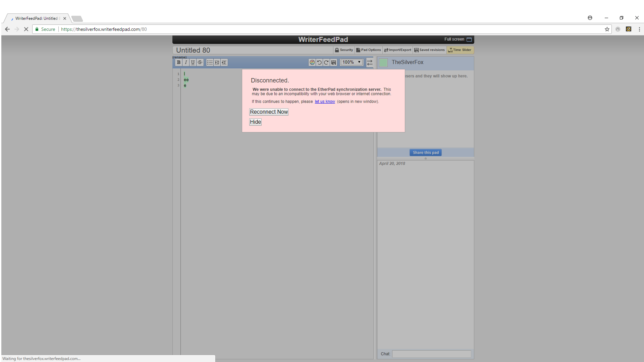Click the Reconnect Now button

click(269, 112)
